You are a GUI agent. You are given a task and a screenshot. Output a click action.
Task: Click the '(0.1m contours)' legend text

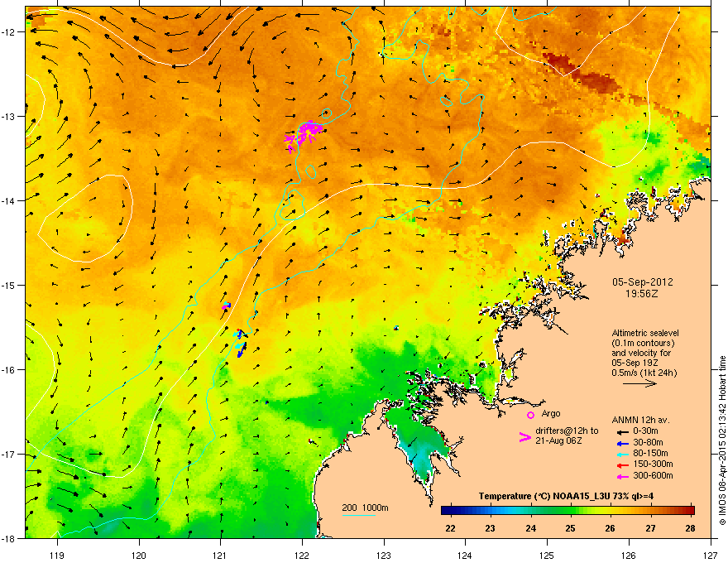tap(643, 344)
